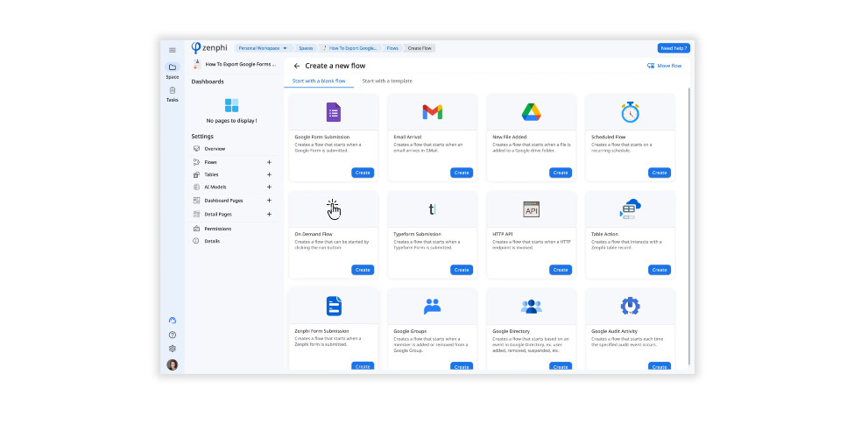The height and width of the screenshot is (438, 868).
Task: Click the Need help? button
Action: (x=674, y=48)
